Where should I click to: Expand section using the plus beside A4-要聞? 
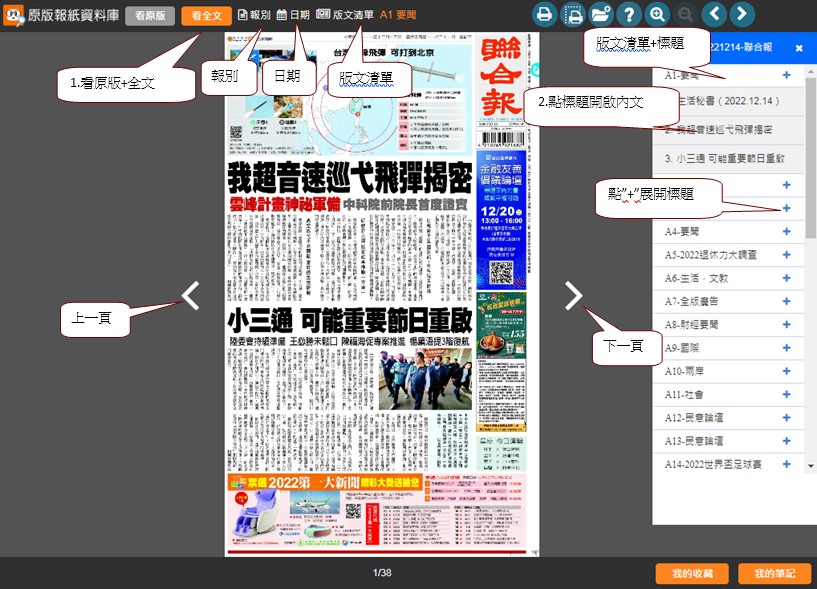786,231
